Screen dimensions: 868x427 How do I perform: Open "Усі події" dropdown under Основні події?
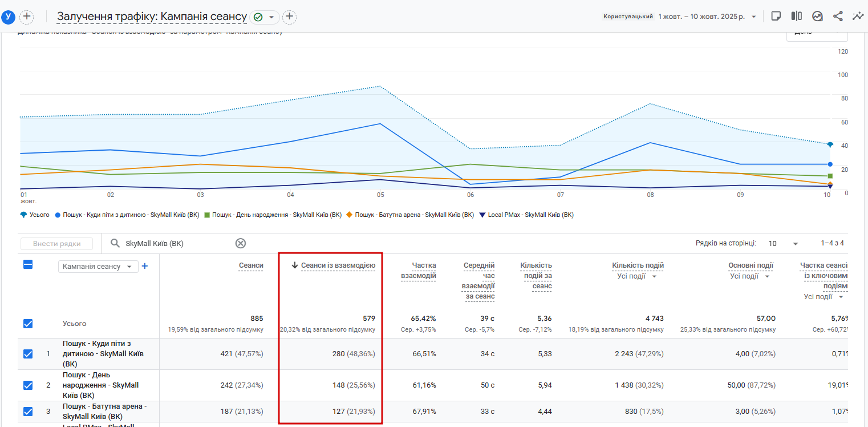point(750,276)
